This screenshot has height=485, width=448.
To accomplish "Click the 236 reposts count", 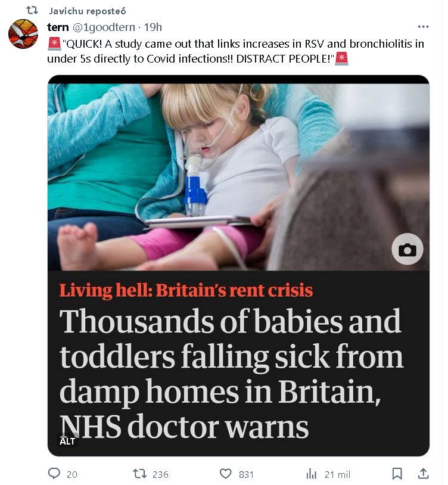I will (x=160, y=474).
